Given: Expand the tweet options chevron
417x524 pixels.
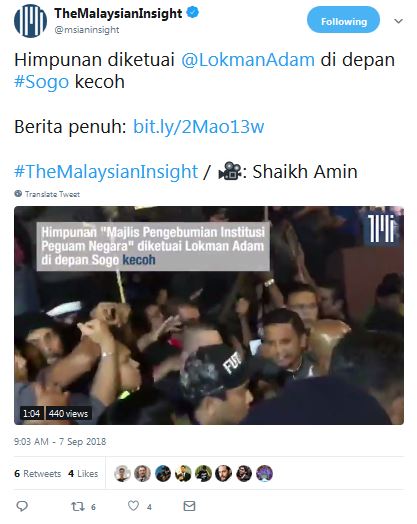Looking at the screenshot, I should [x=398, y=21].
